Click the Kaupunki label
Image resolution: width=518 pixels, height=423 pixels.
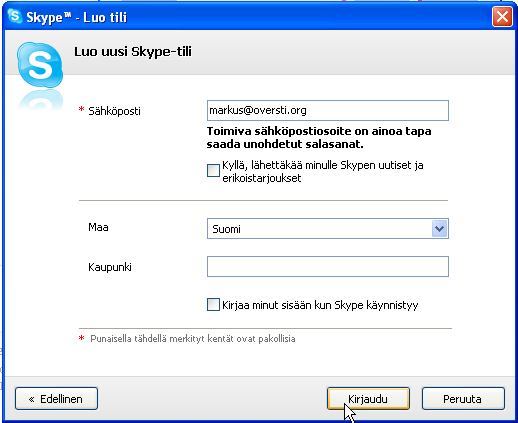110,267
